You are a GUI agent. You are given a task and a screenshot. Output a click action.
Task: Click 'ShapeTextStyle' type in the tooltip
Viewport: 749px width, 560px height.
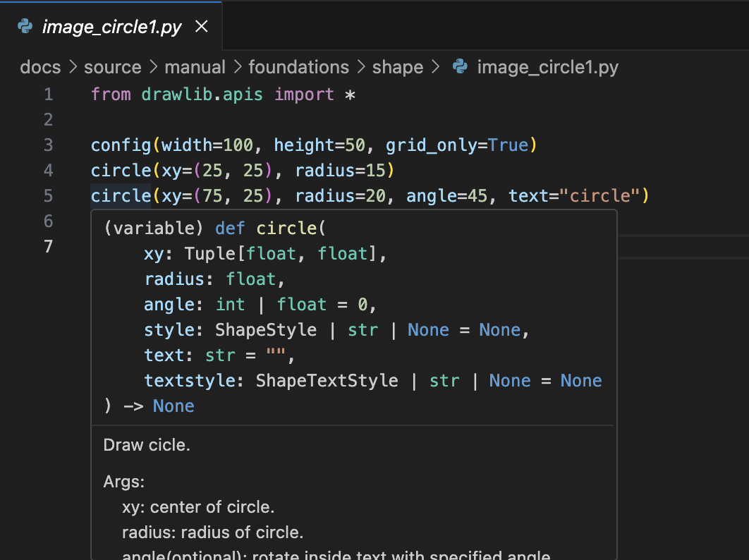[327, 381]
